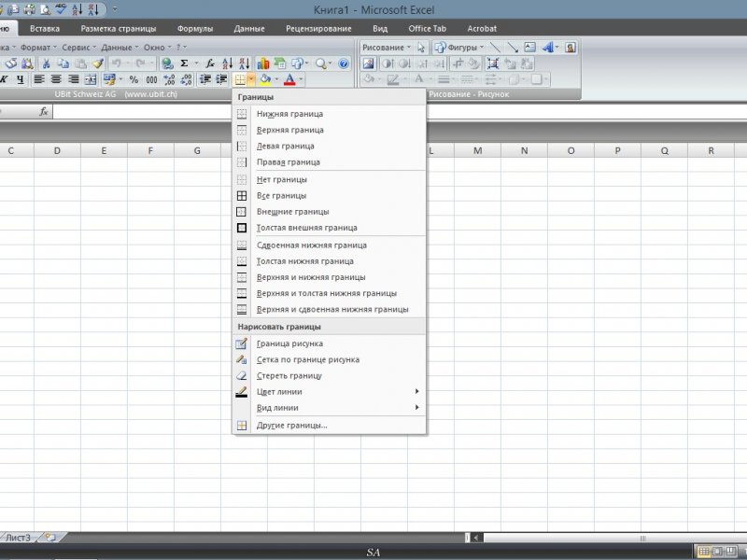
Task: Apply thousands separator (000) format
Action: click(x=151, y=79)
